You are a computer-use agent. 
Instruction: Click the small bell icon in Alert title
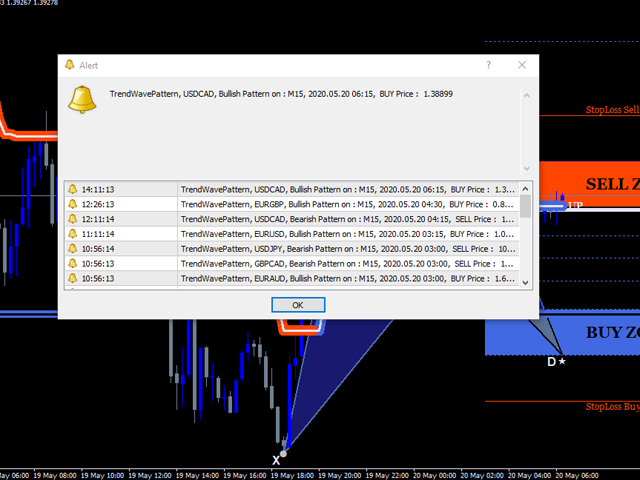tap(70, 65)
